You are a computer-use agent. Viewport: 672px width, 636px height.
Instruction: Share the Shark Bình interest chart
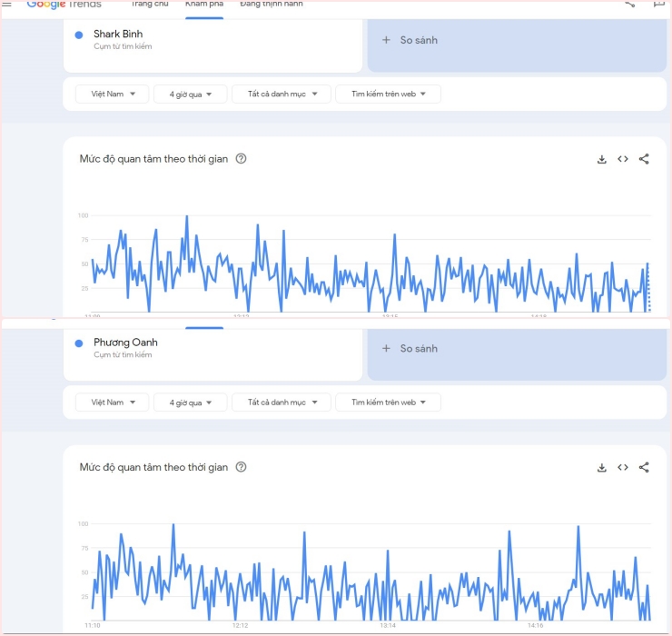[x=644, y=159]
